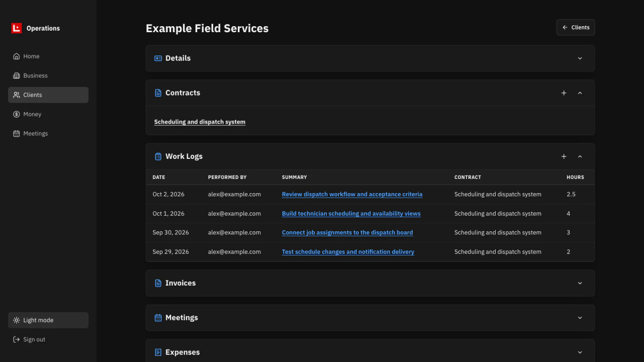Add a new work log entry
Screen dimensions: 644x362
(x=564, y=156)
